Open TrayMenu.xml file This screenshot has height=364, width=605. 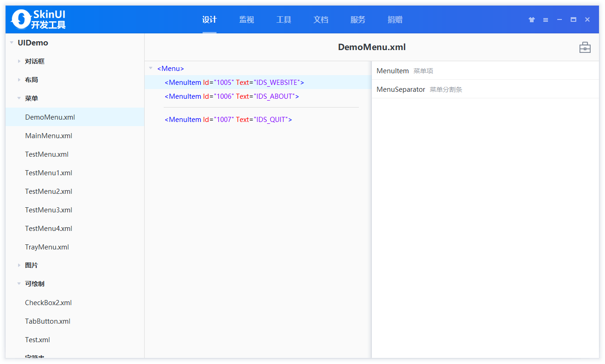coord(75,247)
